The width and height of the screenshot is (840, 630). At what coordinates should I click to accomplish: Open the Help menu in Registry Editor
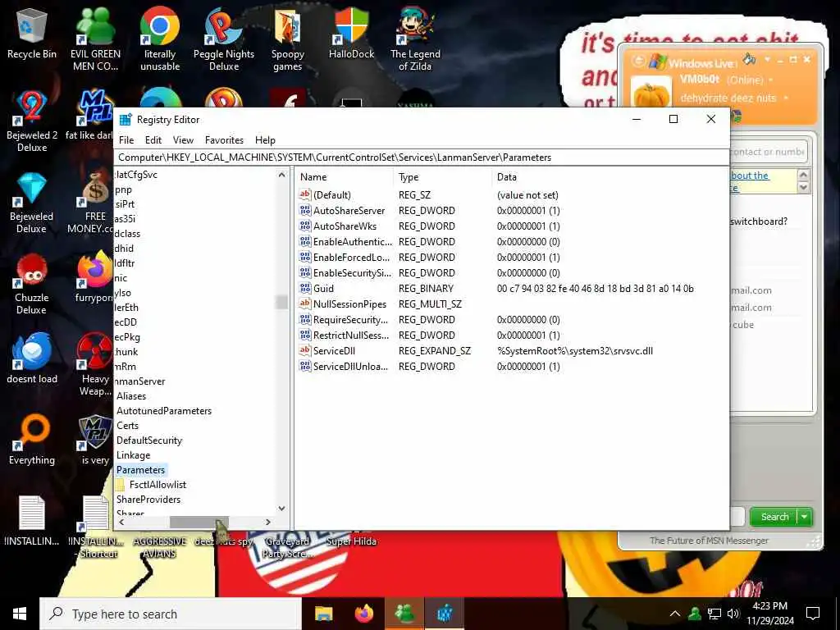click(x=265, y=139)
